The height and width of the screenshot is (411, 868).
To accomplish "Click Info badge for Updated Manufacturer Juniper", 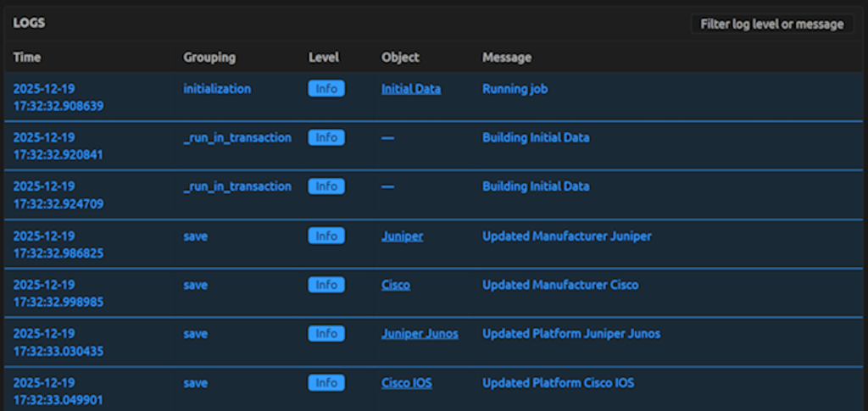I will point(326,236).
